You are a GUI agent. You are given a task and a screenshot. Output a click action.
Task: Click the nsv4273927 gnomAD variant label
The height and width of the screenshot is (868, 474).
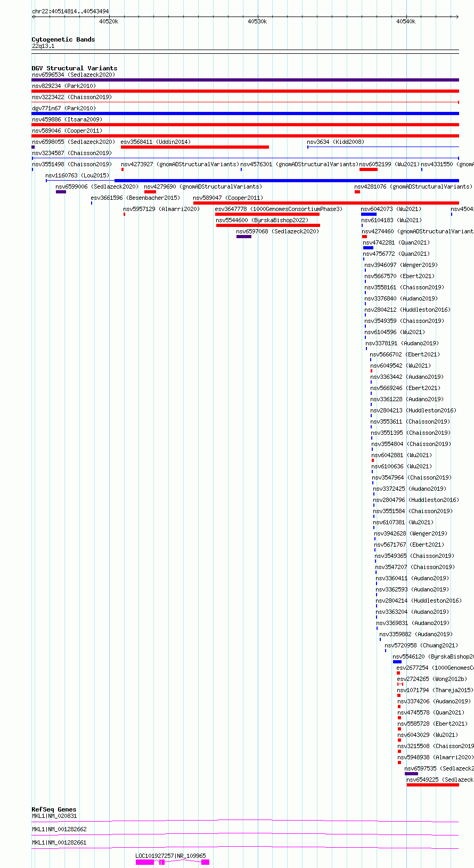pos(180,164)
